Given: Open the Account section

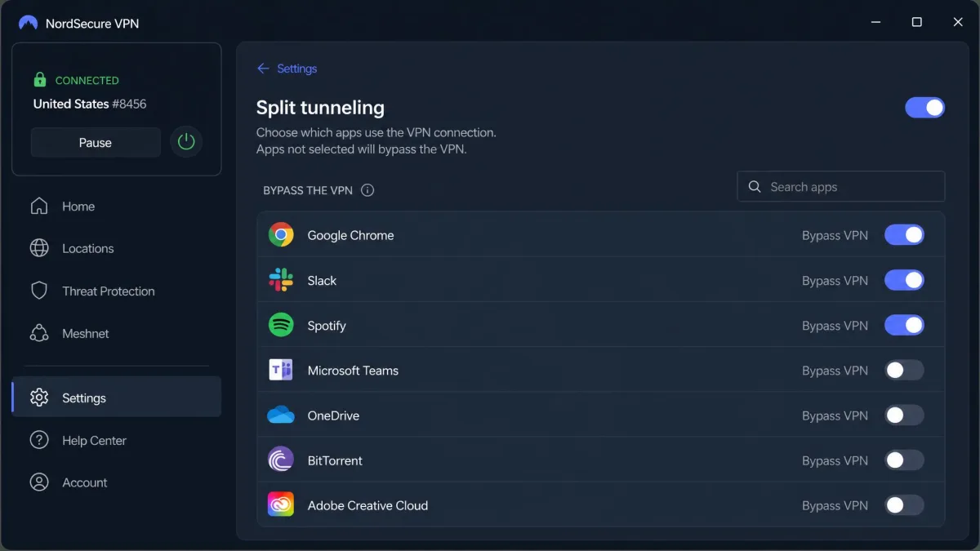Looking at the screenshot, I should tap(117, 483).
